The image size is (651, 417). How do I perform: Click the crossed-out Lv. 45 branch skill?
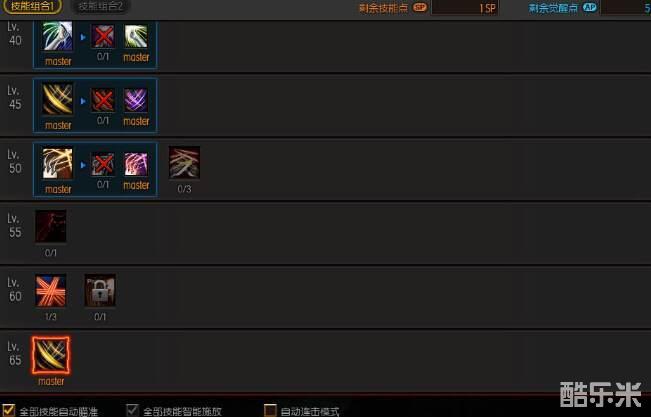[x=103, y=100]
